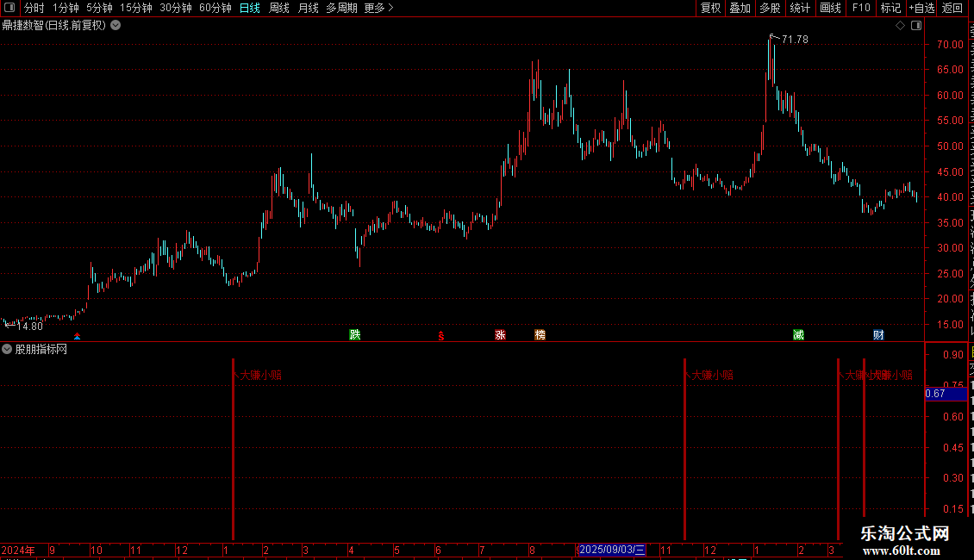Click the highlighted 2025/09/03 date label
974x560 pixels.
click(x=612, y=550)
